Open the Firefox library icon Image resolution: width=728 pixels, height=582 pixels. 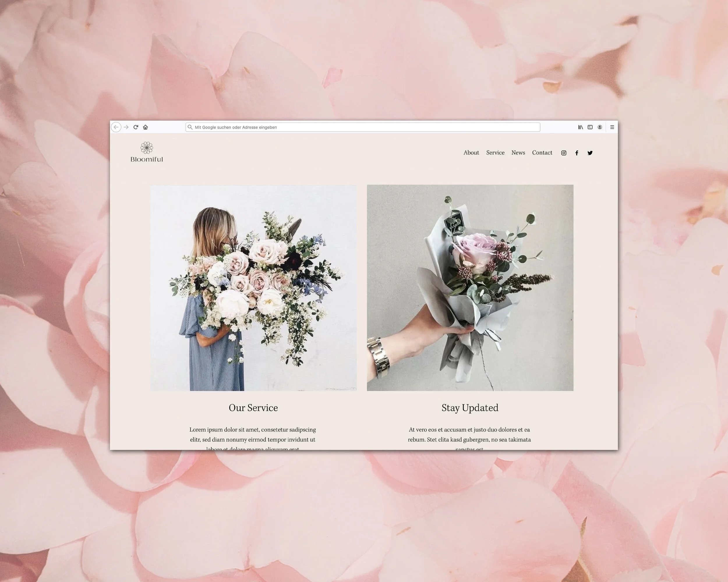[x=580, y=127]
